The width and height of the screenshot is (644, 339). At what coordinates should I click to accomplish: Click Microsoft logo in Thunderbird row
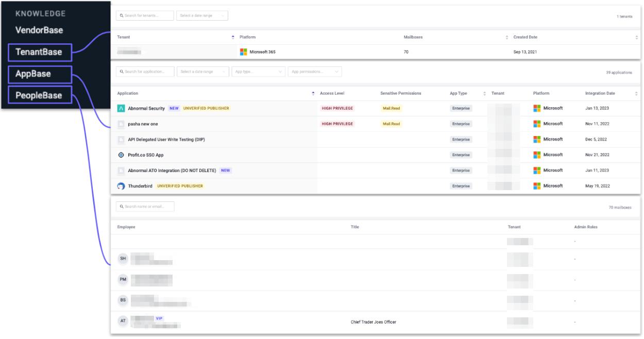[537, 185]
